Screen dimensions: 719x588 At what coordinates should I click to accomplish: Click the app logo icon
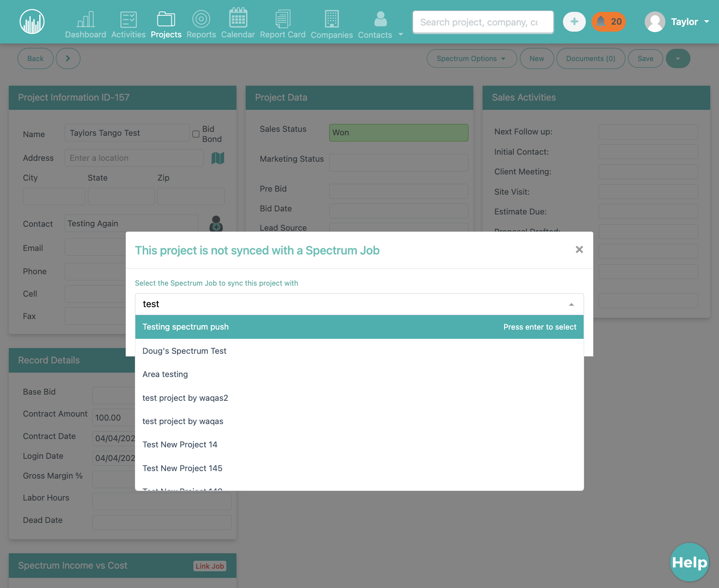(x=32, y=22)
